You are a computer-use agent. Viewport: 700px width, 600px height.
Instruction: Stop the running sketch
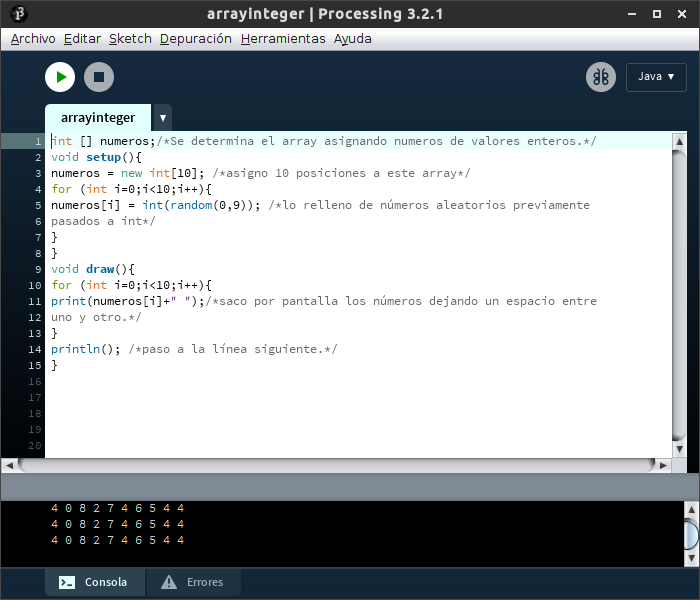pyautogui.click(x=99, y=77)
